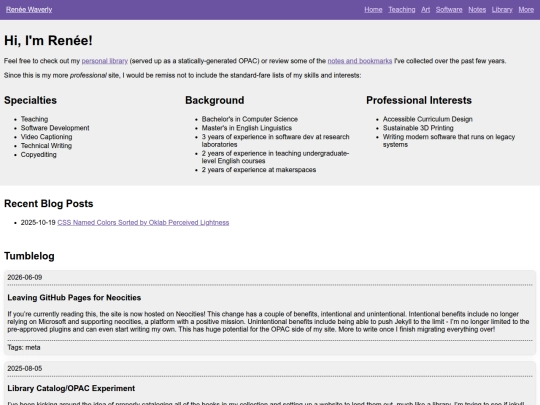
Task: Click the Tags: meta line
Action: [x=24, y=347]
